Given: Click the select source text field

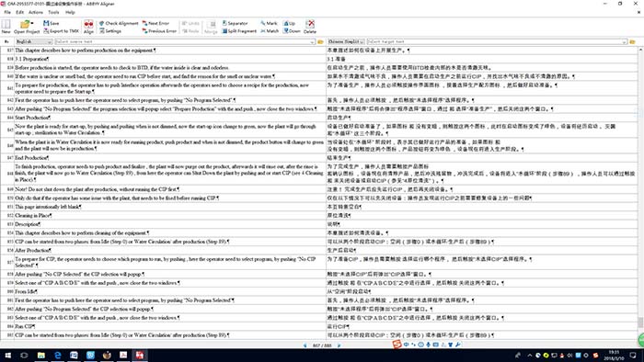Looking at the screenshot, I should coord(185,42).
